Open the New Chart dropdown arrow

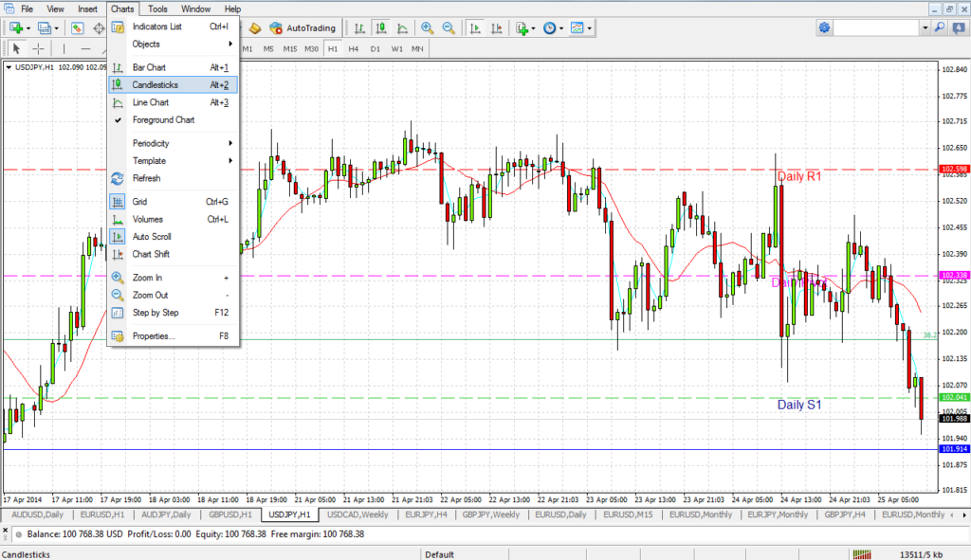click(x=27, y=27)
